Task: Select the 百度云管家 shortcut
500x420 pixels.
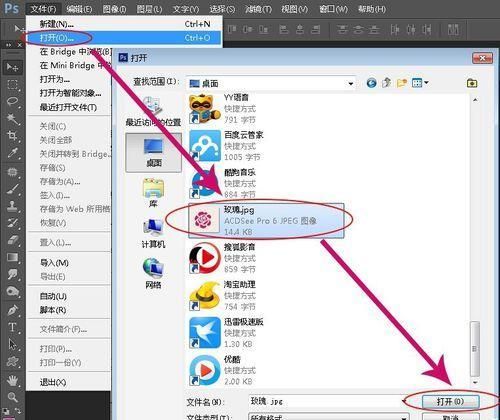Action: coord(227,146)
